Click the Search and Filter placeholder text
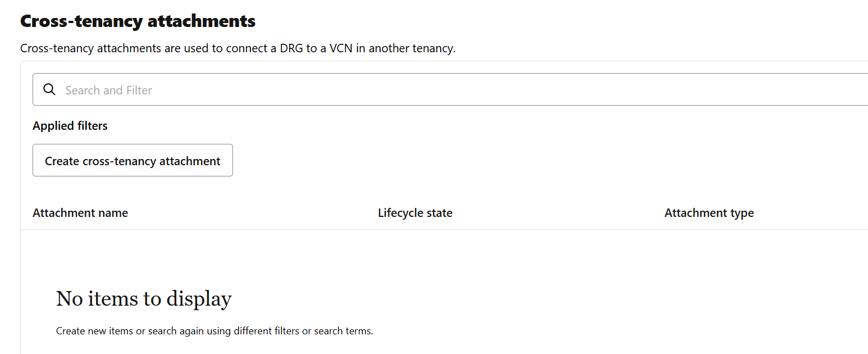Viewport: 868px width, 354px height. point(108,90)
